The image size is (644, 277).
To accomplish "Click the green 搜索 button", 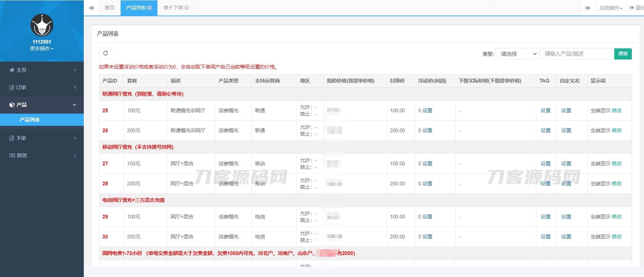I will tap(623, 54).
